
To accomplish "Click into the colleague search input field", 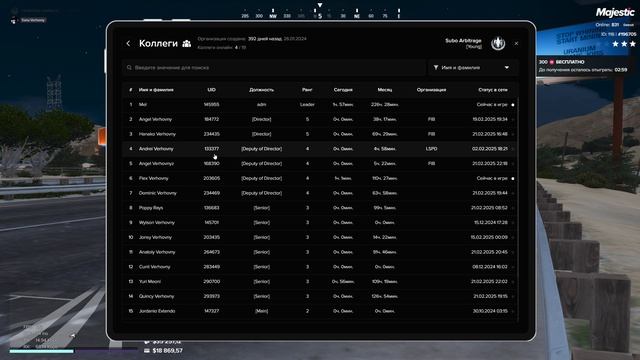I will (273, 67).
